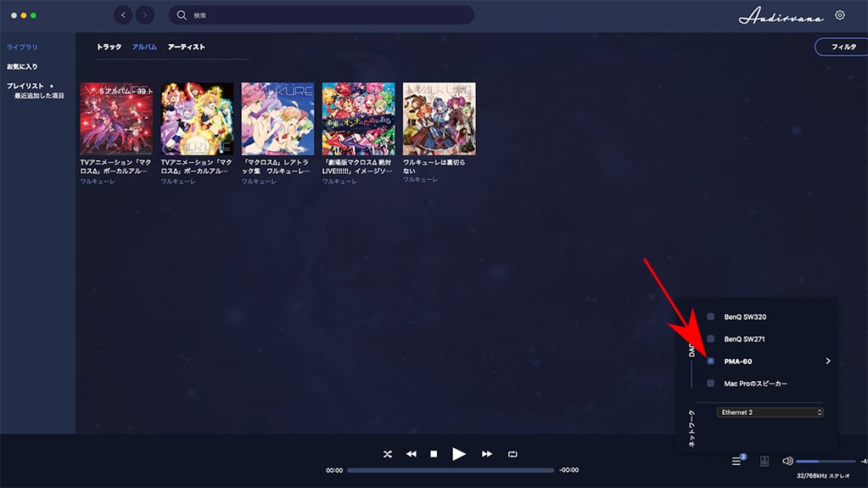This screenshot has width=868, height=488.
Task: Click the フィルタ button
Action: (843, 47)
